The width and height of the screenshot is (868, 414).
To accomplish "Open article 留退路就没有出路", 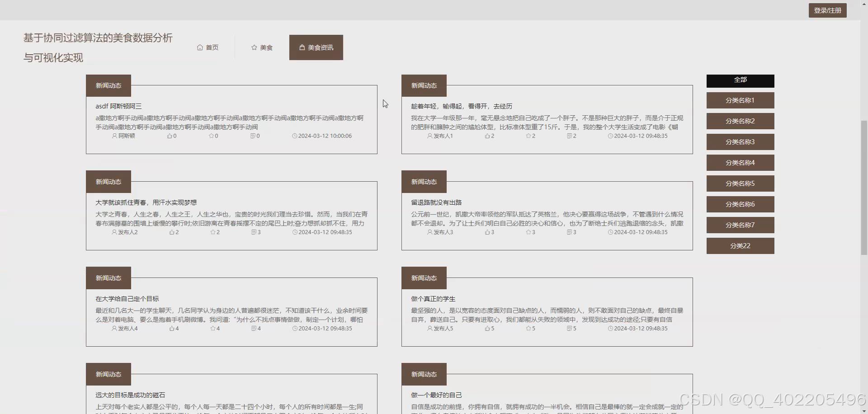I will coord(436,202).
